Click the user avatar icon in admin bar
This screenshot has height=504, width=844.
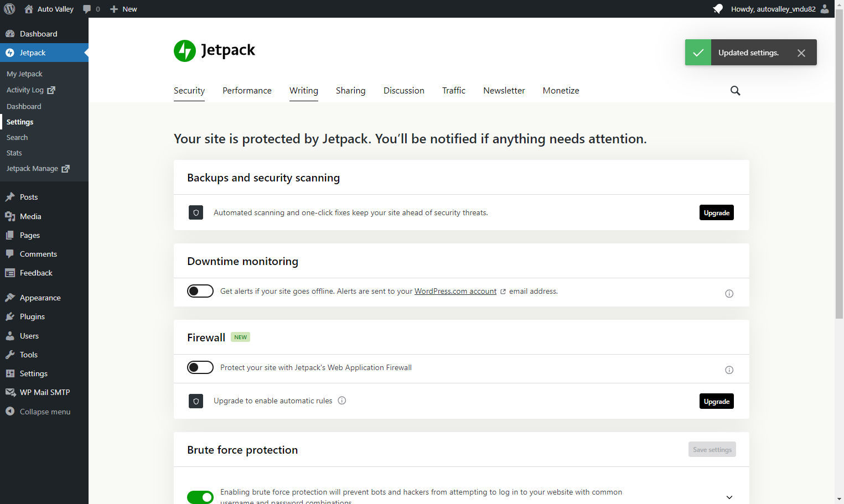pos(825,9)
